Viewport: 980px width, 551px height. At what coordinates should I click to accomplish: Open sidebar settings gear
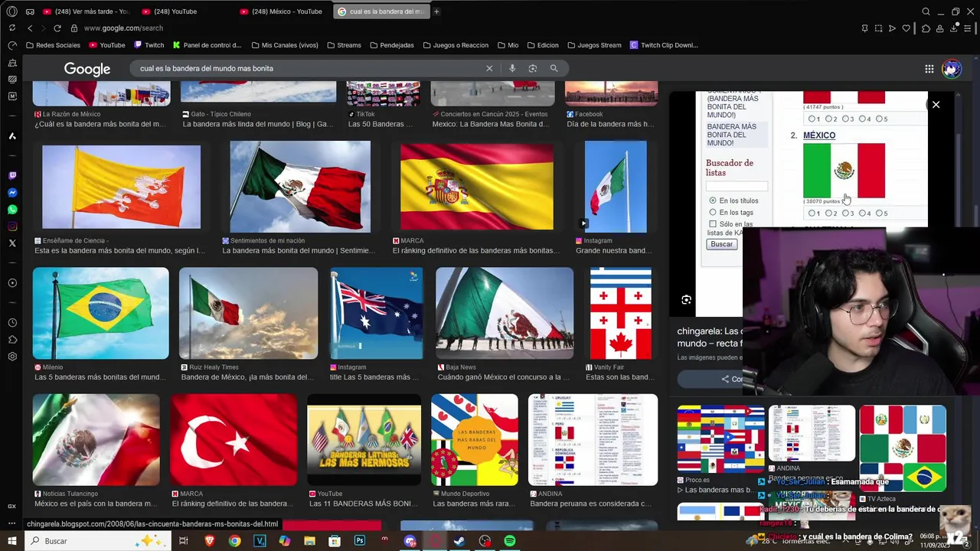(12, 357)
